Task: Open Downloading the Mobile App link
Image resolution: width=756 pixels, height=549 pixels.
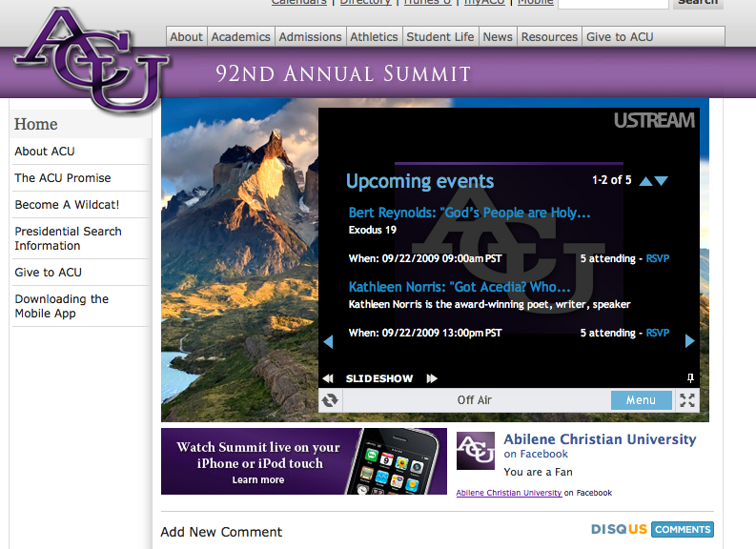Action: pyautogui.click(x=62, y=306)
